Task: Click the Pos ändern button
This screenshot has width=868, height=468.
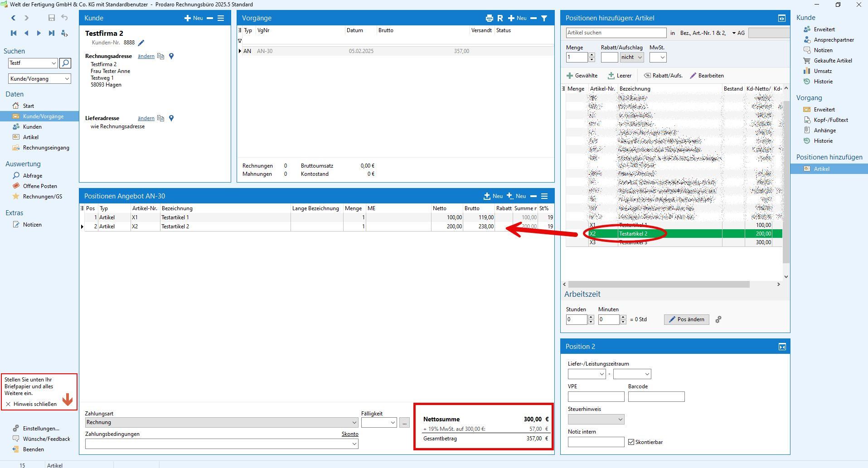Action: [686, 319]
